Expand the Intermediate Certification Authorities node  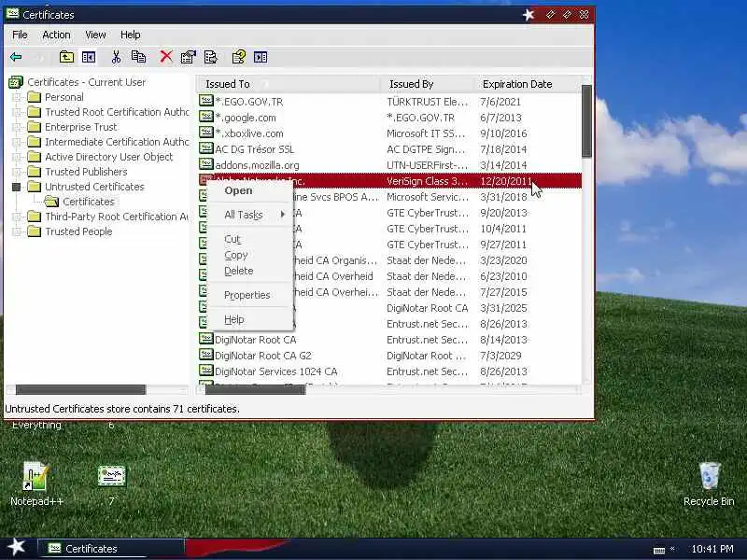pyautogui.click(x=16, y=143)
